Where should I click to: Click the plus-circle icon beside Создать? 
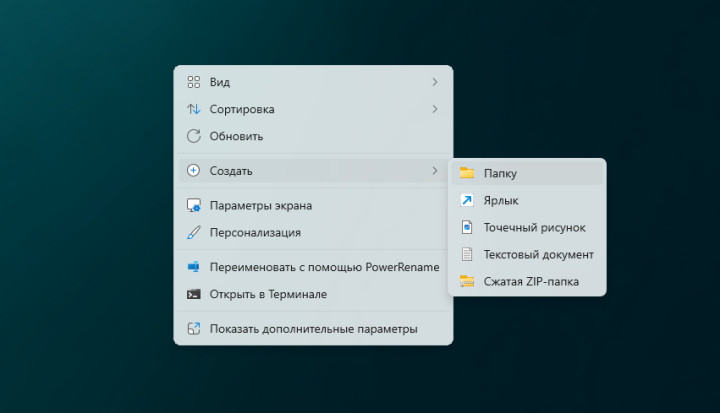click(194, 171)
